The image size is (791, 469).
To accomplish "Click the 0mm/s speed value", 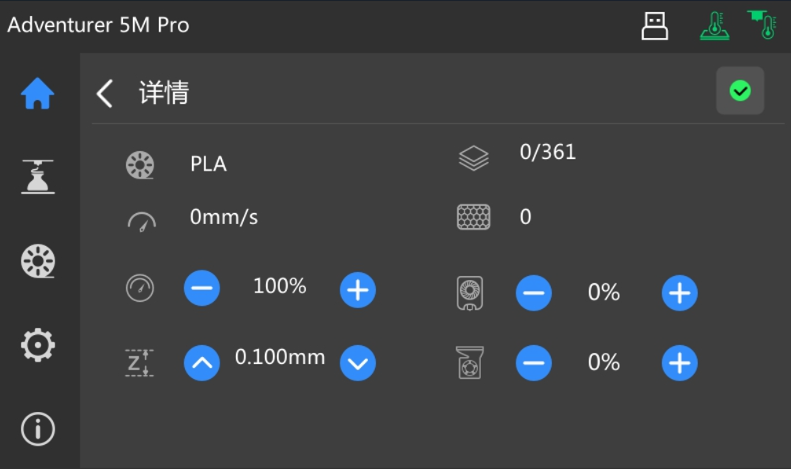I will (x=224, y=217).
